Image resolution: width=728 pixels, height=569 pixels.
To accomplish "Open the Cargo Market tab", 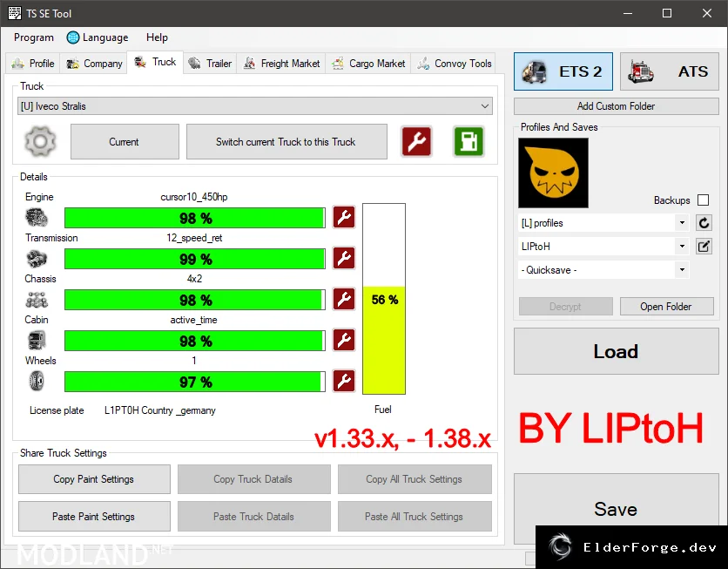I will tap(368, 63).
